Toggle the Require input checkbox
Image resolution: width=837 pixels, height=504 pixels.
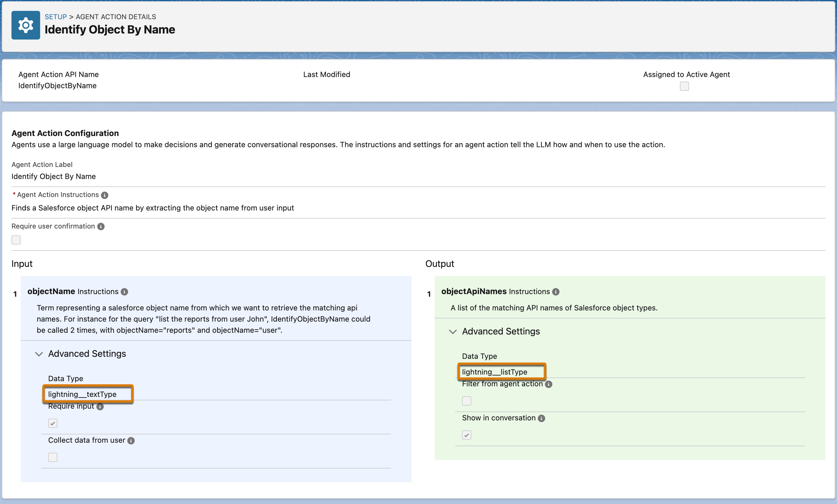[x=53, y=423]
